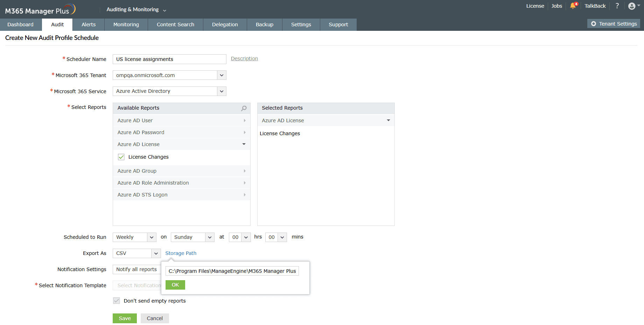Viewport: 644px width, 325px height.
Task: Open the TalkBack link in header
Action: click(595, 6)
